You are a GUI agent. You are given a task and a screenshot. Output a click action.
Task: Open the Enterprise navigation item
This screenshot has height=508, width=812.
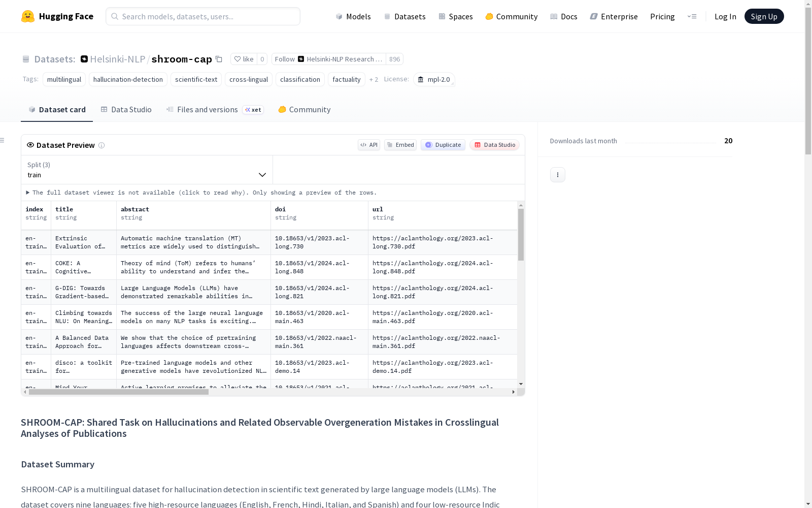point(614,16)
